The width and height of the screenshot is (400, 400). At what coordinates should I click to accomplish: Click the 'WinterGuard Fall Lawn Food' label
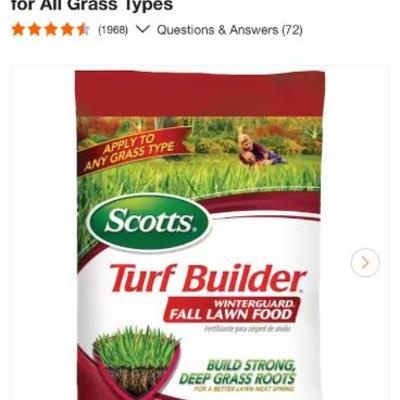(231, 310)
